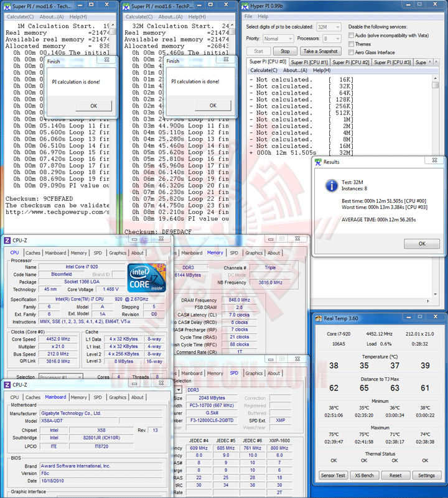This screenshot has width=448, height=498.
Task: Click Hyper PI horizontal scrollbar right arrow
Action: click(428, 301)
